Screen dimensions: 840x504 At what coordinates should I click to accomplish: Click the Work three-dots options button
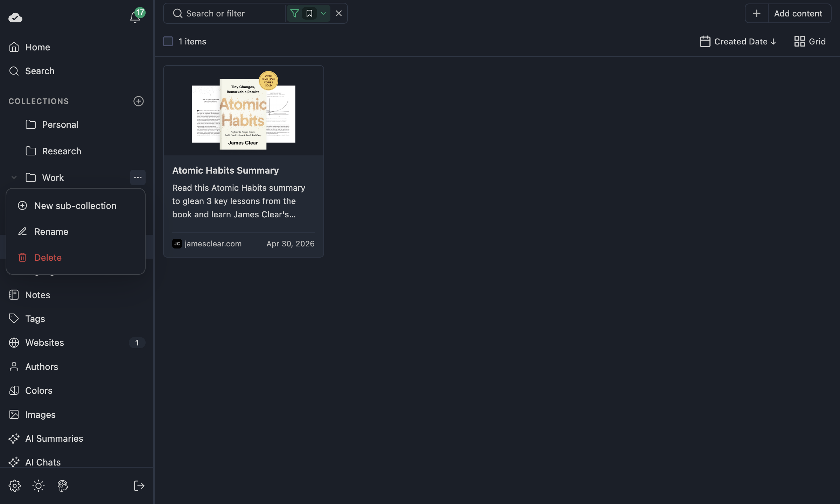click(x=138, y=177)
